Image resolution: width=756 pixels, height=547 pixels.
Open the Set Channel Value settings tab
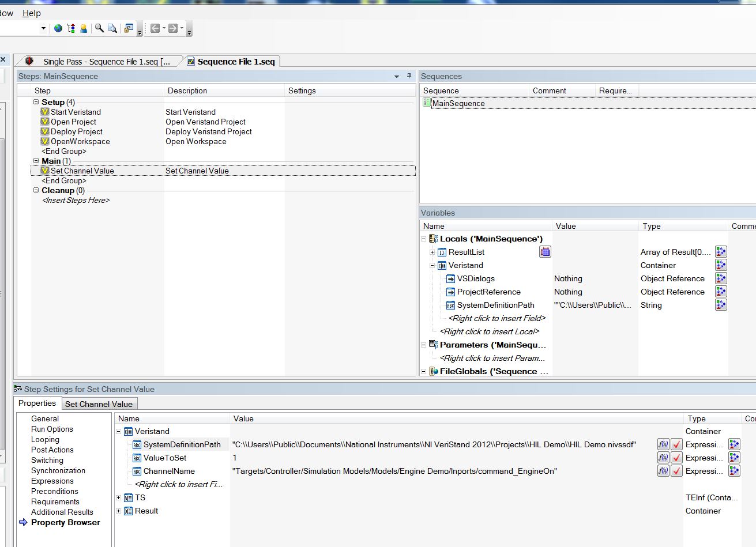click(x=99, y=404)
